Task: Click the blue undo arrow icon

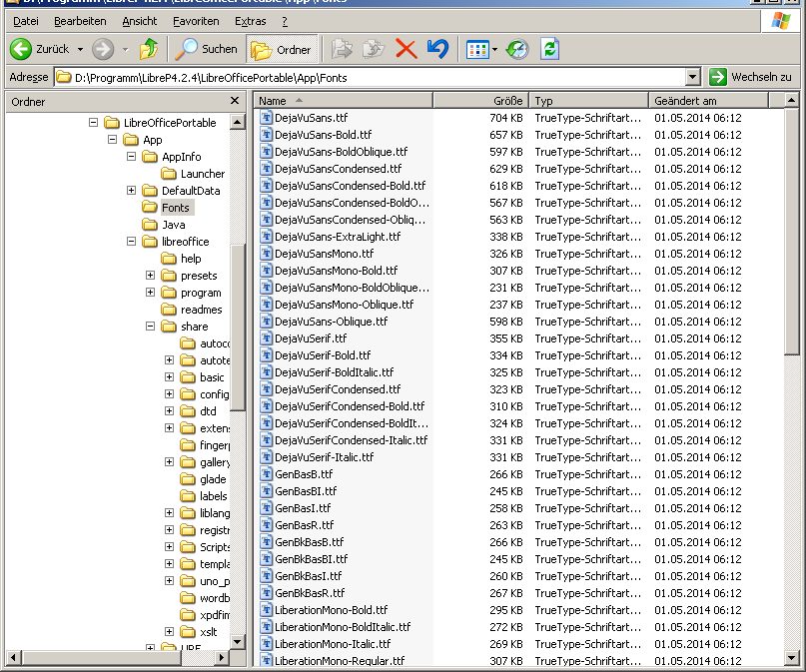Action: tap(437, 49)
